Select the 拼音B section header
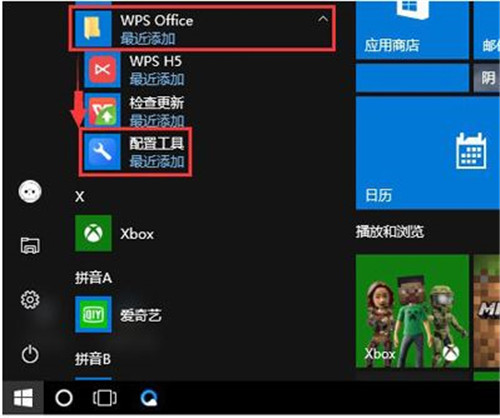The height and width of the screenshot is (418, 500). pos(93,359)
